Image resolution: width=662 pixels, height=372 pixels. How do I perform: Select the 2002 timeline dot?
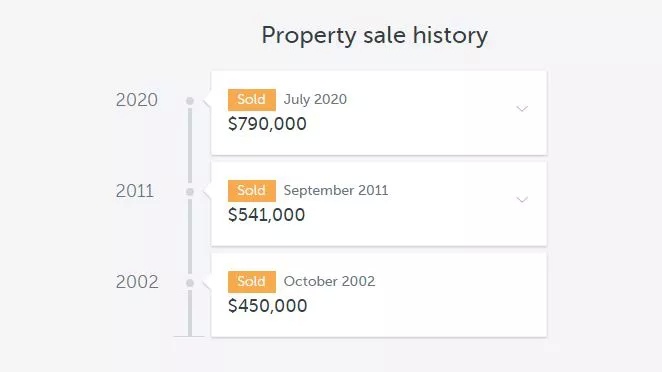(x=190, y=283)
